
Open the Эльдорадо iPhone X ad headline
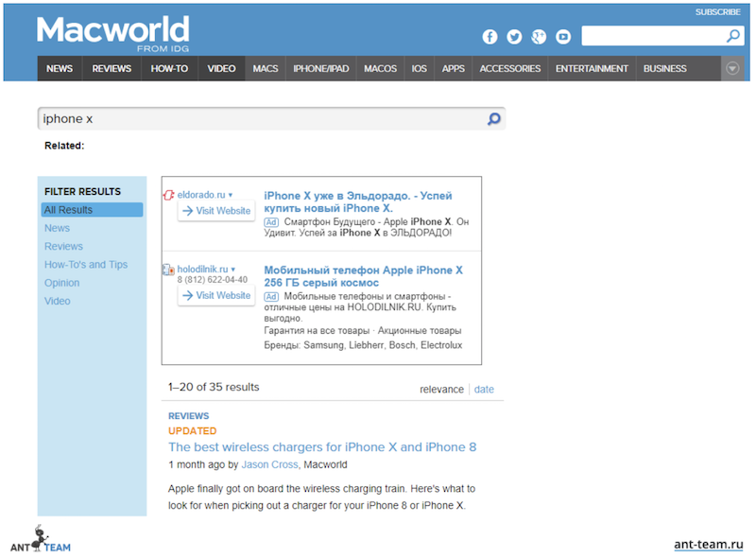(x=358, y=201)
